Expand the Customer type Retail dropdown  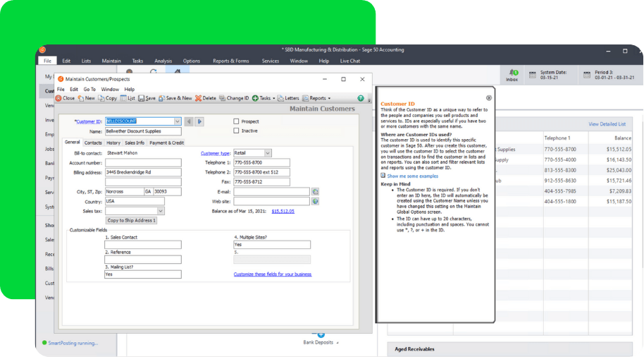click(x=268, y=153)
